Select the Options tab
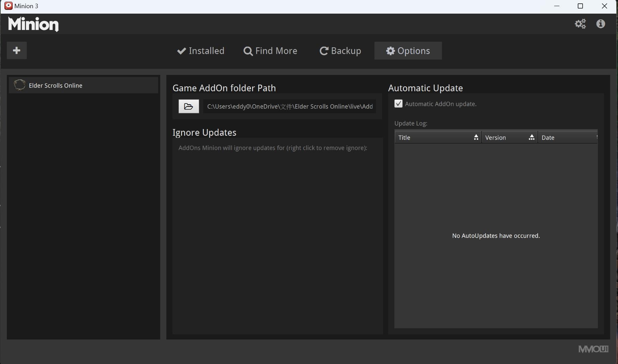The width and height of the screenshot is (618, 364). 408,51
